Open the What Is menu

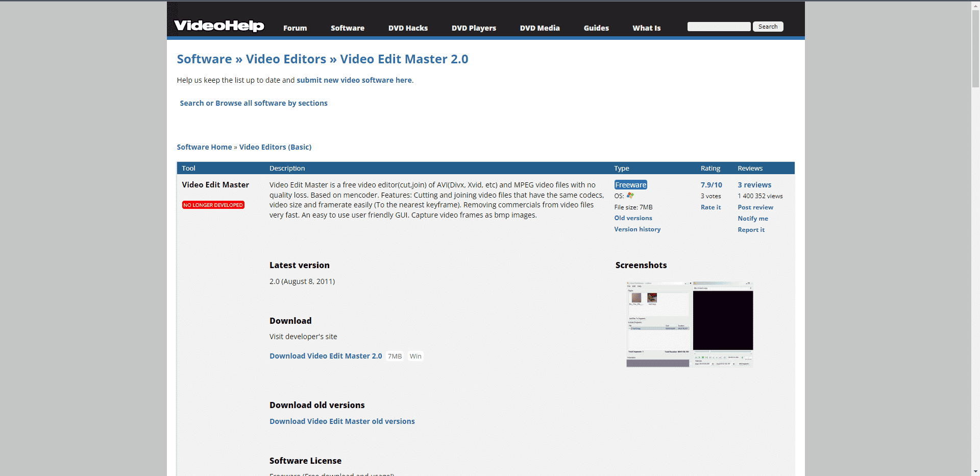[646, 28]
